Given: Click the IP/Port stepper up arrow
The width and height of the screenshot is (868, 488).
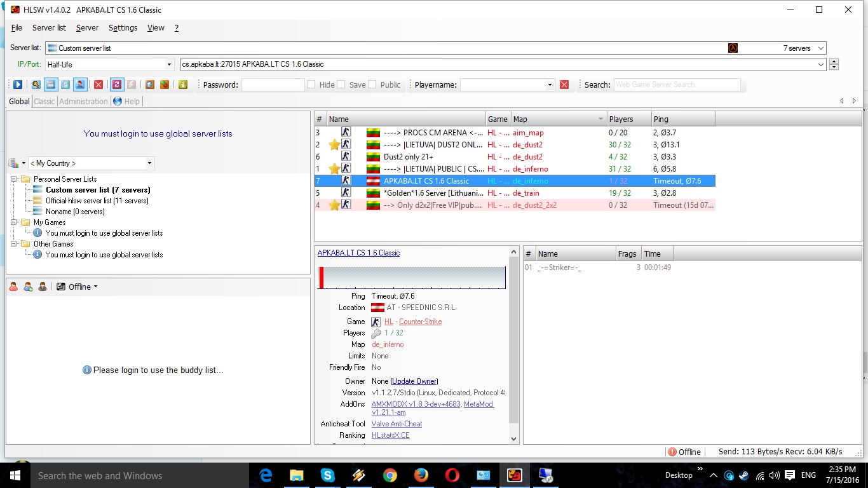Looking at the screenshot, I should 834,62.
